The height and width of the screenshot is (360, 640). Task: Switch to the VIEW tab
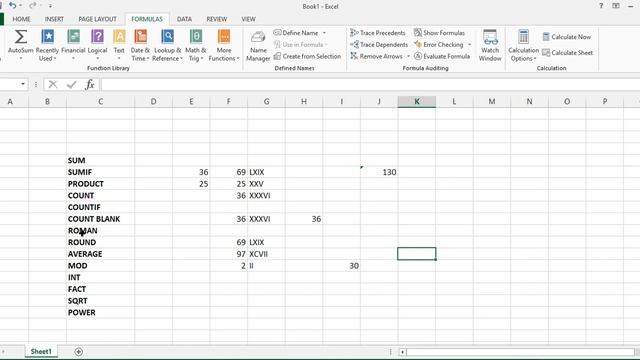[248, 19]
